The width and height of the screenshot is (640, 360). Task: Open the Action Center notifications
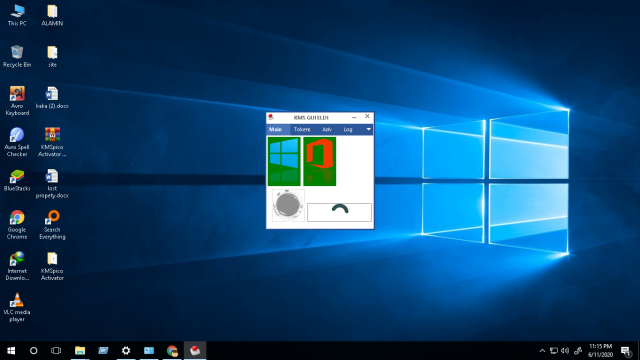click(x=626, y=351)
